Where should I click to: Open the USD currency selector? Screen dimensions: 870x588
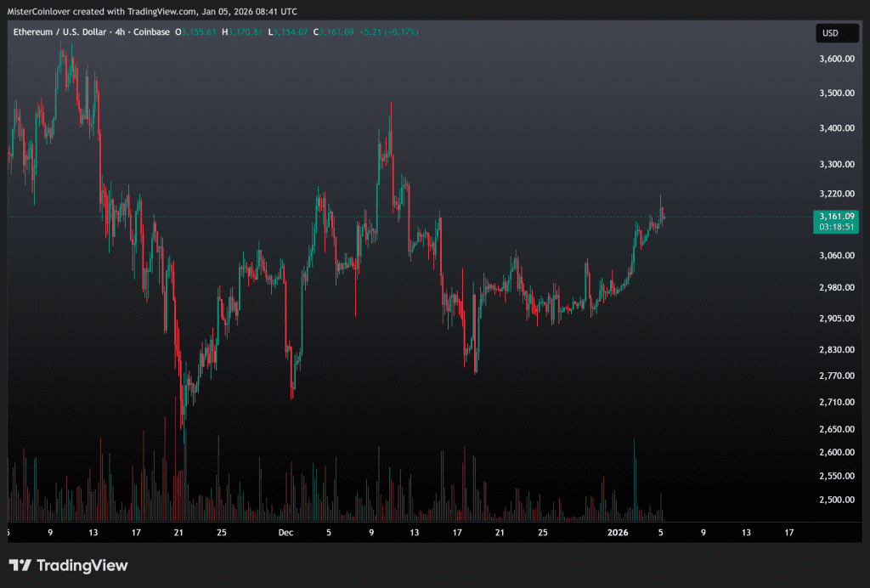(830, 33)
